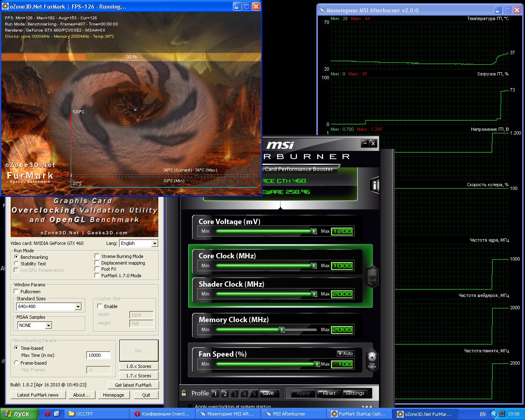Image resolution: width=525 pixels, height=420 pixels.
Task: Toggle the Link clocks icon in Afterburner
Action: point(372,276)
